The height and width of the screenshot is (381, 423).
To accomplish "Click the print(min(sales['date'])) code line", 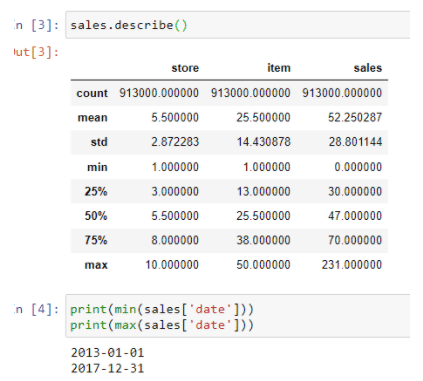I will (x=162, y=309).
